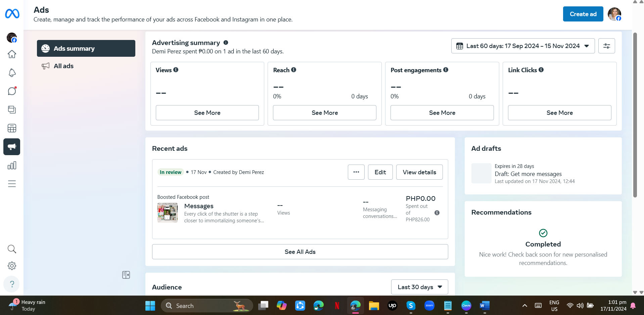Click the page profile picture in the sidebar
Viewport: 644px width, 315px height.
coord(12,38)
